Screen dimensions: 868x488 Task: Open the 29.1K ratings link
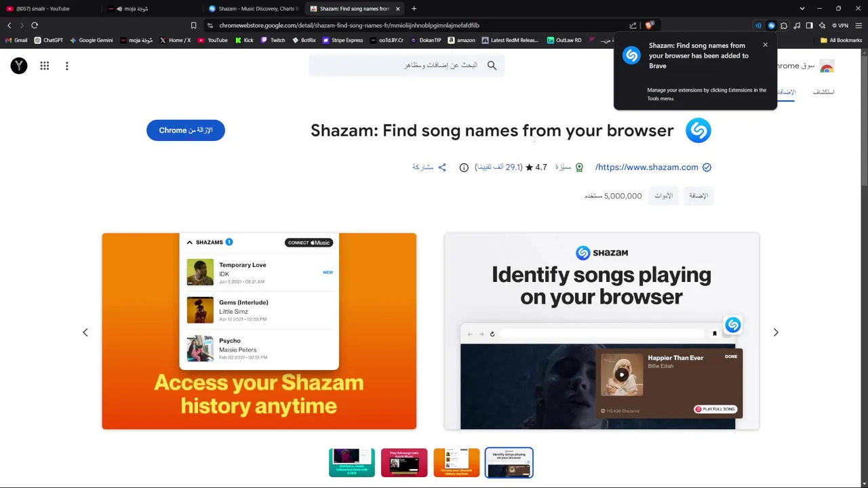(498, 167)
